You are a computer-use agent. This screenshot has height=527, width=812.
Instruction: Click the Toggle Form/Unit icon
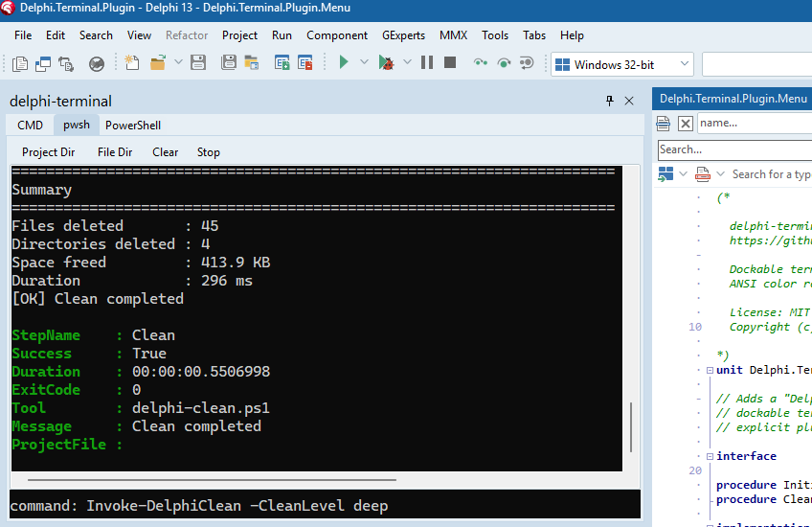pos(66,64)
